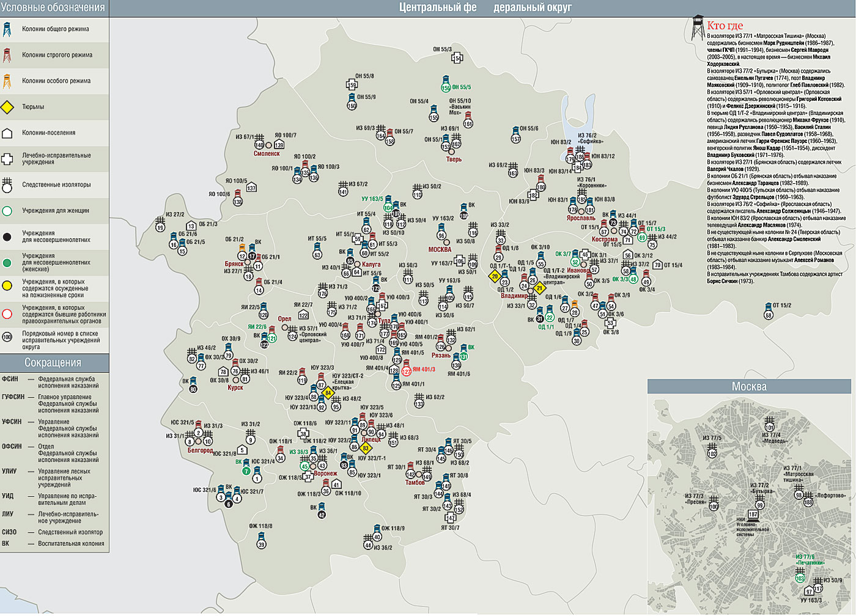
Task: Click the Сокращения section header
Action: pos(53,363)
